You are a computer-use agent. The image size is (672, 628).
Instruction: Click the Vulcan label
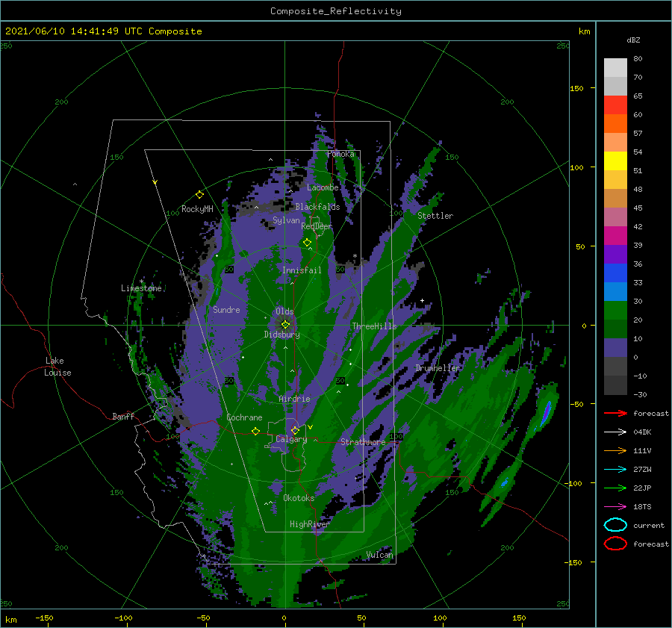tap(379, 555)
